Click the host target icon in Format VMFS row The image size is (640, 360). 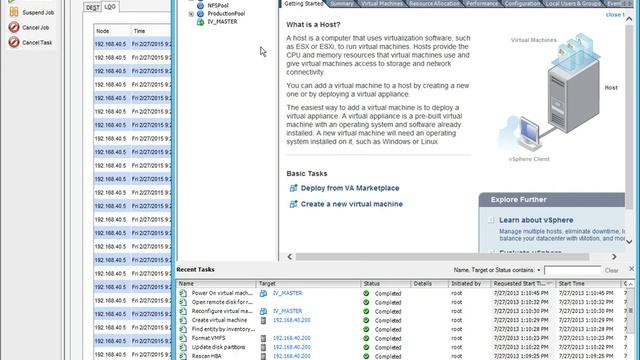(263, 338)
